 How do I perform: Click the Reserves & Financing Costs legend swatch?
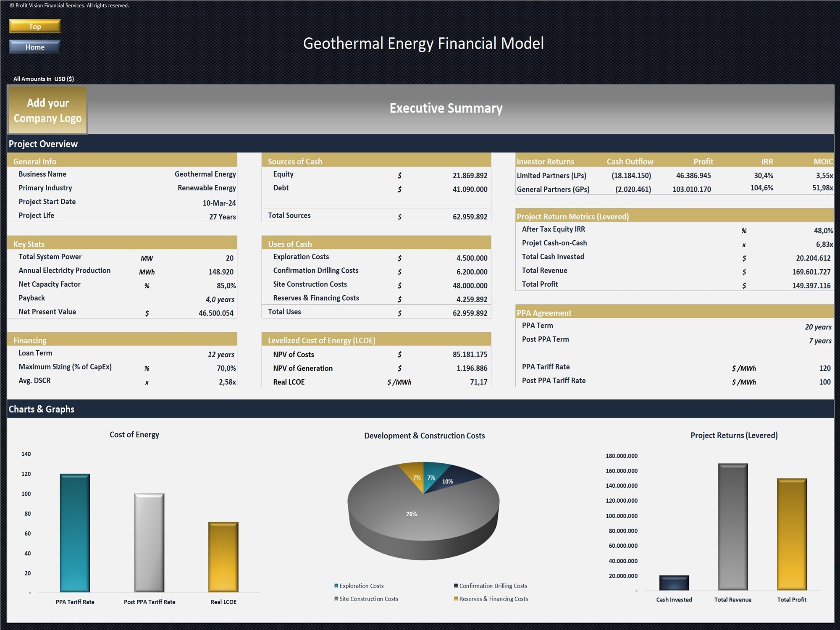pyautogui.click(x=456, y=598)
